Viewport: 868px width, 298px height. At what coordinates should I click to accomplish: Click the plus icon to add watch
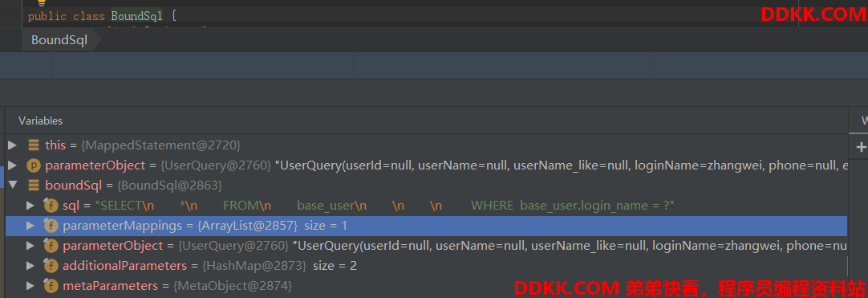pos(861,147)
